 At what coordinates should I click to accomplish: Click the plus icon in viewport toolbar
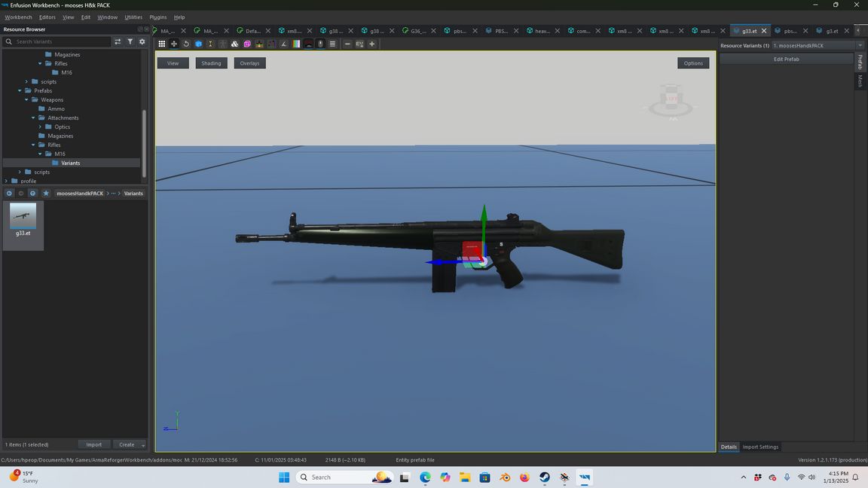tap(371, 44)
